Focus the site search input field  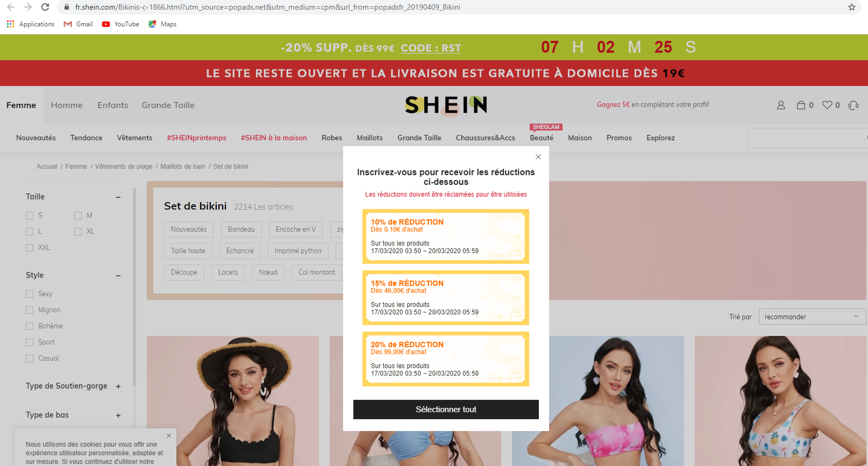click(807, 138)
